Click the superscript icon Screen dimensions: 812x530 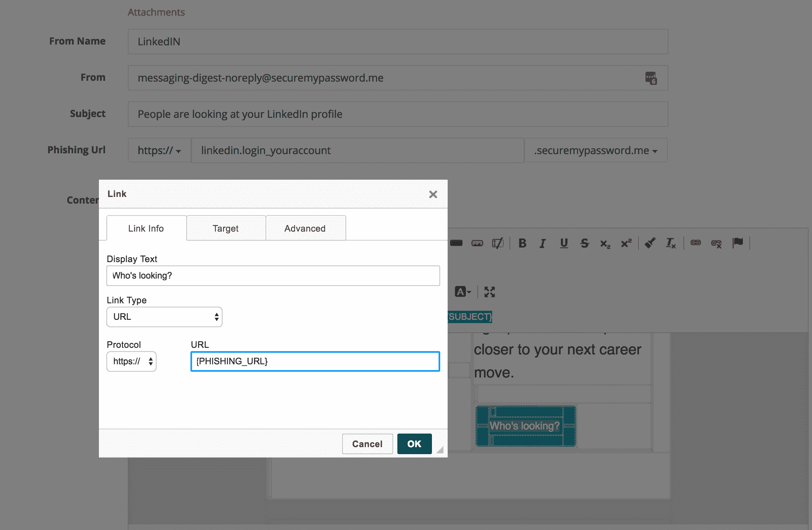pos(626,244)
